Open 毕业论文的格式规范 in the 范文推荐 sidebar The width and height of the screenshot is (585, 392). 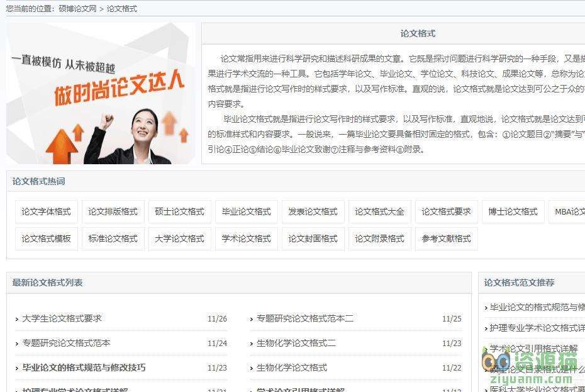coord(537,307)
